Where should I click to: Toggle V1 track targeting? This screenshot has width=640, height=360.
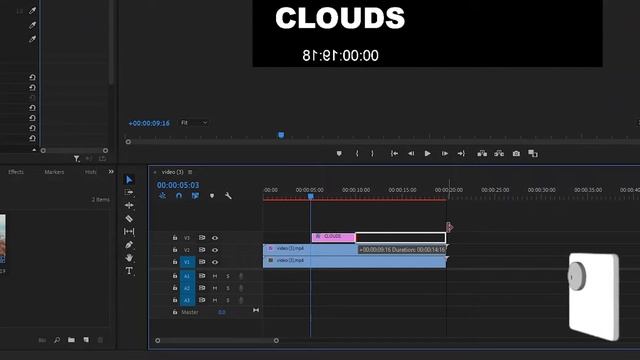click(187, 262)
